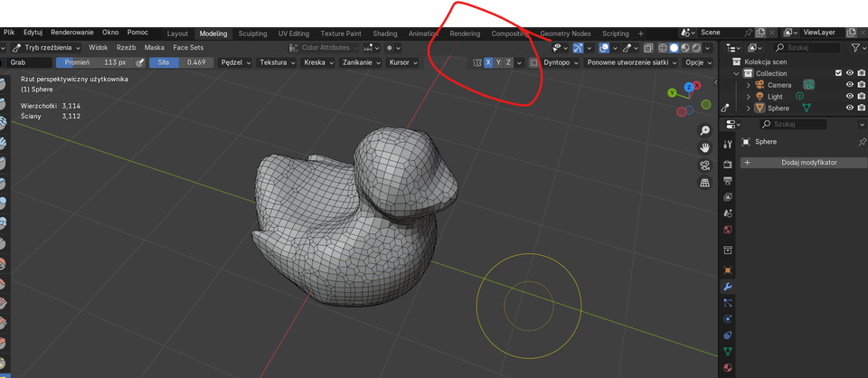868x378 pixels.
Task: Toggle viewport gizmos button
Action: pyautogui.click(x=578, y=48)
